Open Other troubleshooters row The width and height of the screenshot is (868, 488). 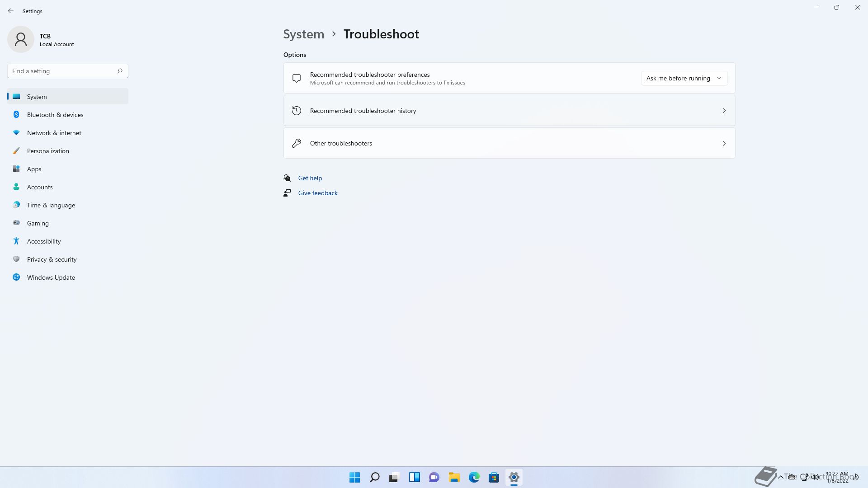[x=509, y=143]
